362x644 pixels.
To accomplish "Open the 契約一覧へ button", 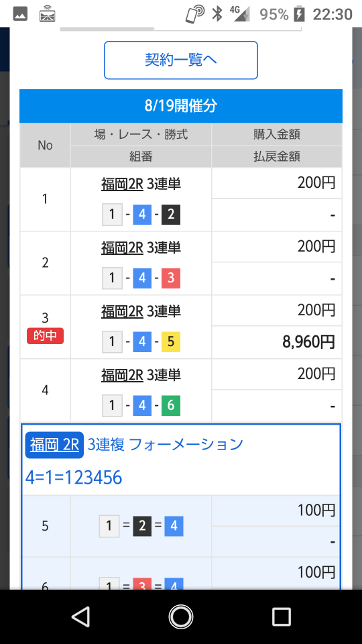I will pyautogui.click(x=180, y=60).
